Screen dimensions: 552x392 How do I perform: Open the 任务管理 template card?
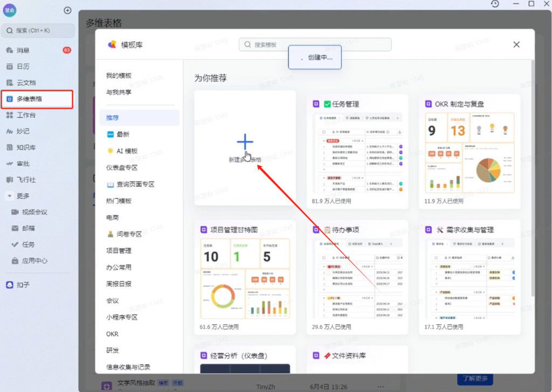click(x=357, y=152)
